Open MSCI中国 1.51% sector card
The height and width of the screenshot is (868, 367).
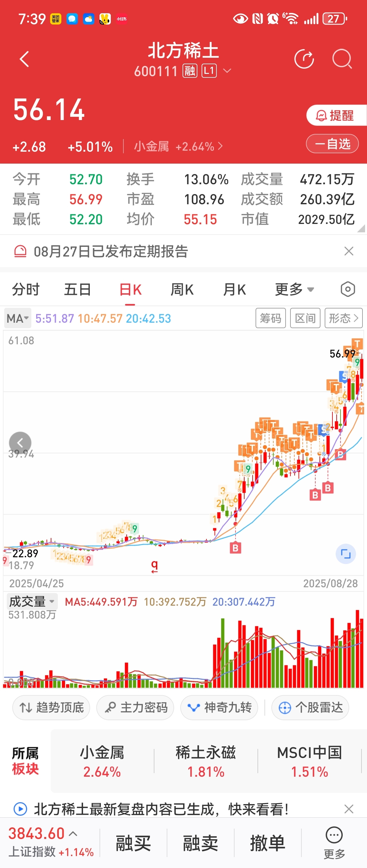tap(309, 762)
